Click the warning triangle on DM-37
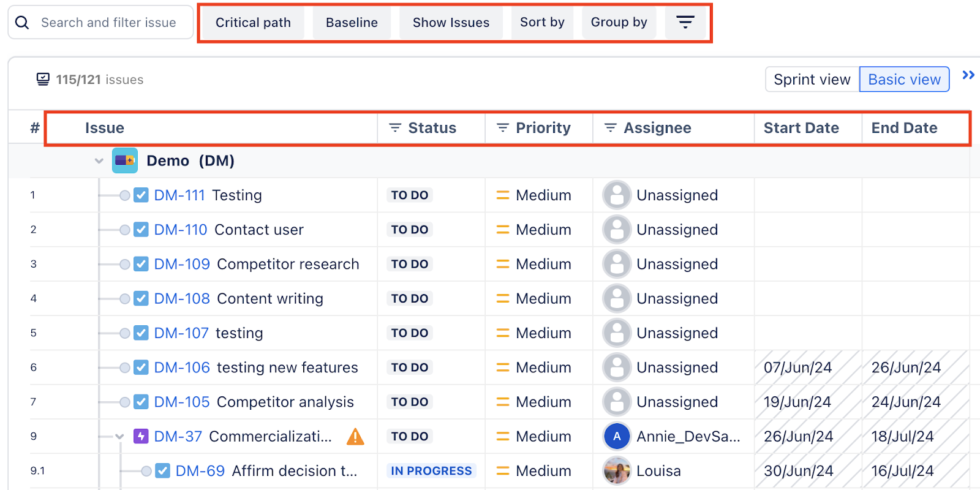 355,437
